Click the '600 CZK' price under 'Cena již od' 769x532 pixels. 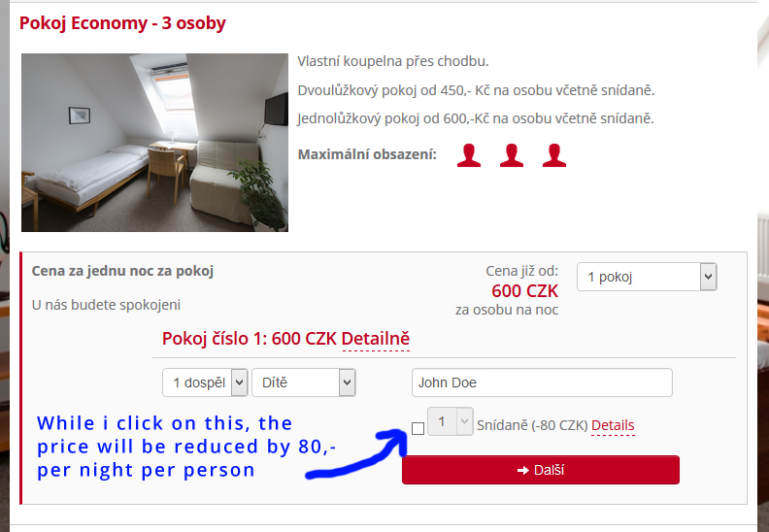[x=524, y=291]
